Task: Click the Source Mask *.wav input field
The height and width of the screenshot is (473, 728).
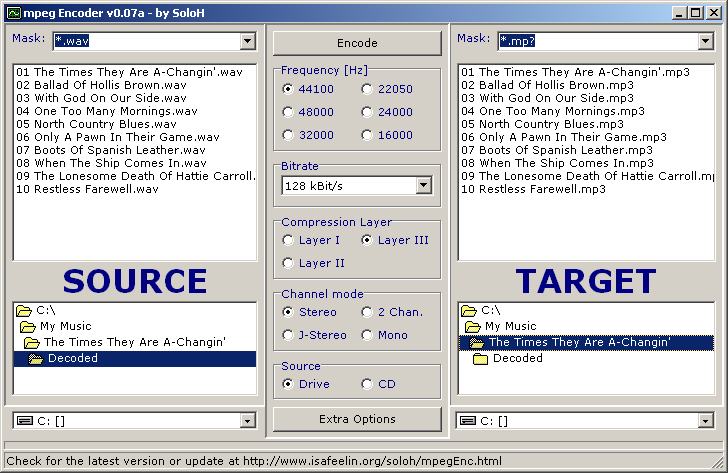Action: pyautogui.click(x=147, y=41)
